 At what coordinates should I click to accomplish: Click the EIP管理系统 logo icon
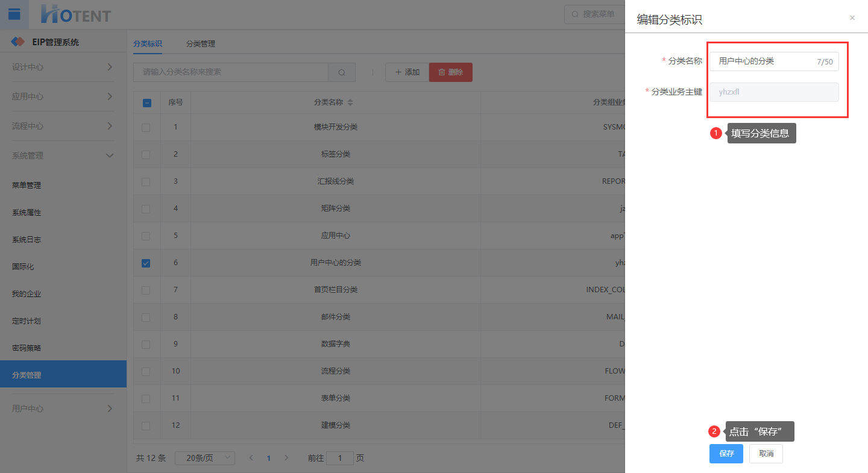pyautogui.click(x=18, y=42)
